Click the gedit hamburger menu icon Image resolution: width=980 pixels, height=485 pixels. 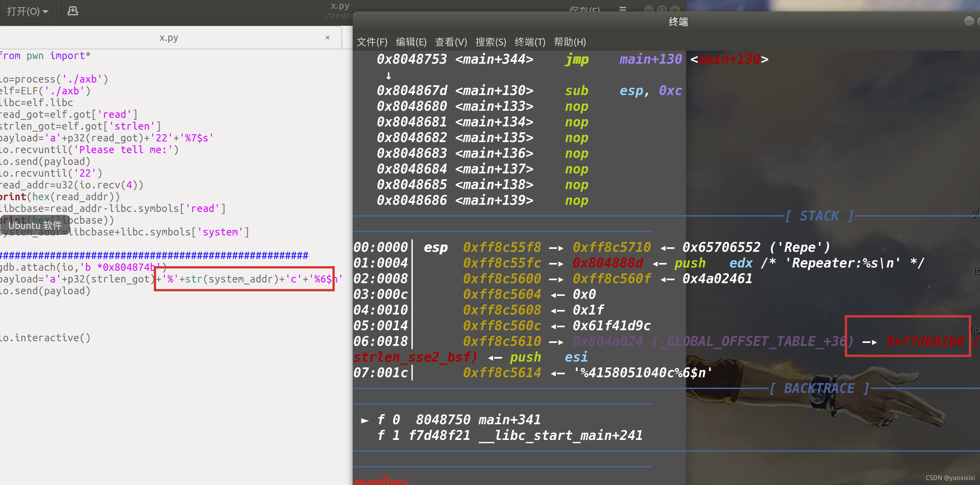pos(622,8)
